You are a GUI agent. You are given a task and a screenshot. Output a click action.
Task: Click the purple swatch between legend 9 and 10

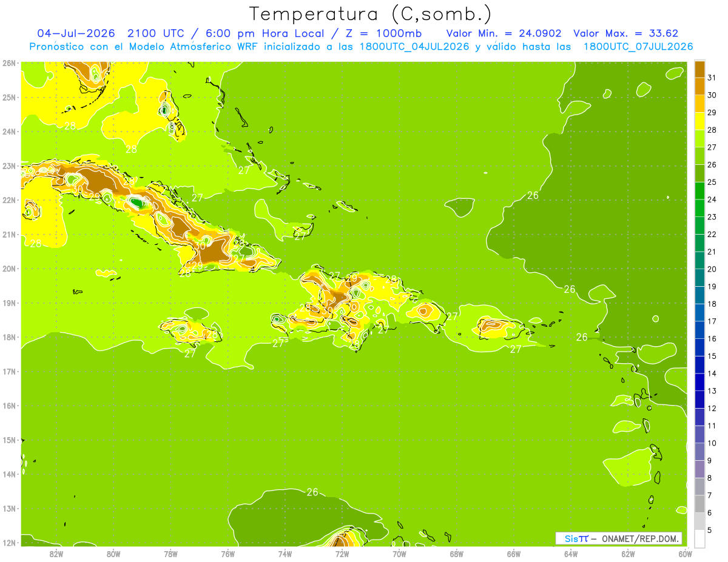[699, 452]
